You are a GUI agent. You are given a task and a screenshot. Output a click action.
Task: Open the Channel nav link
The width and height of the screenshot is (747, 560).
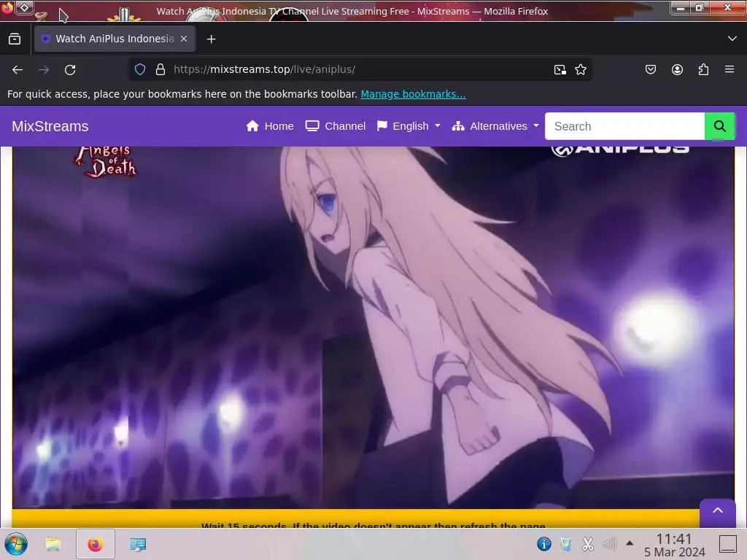(x=336, y=126)
